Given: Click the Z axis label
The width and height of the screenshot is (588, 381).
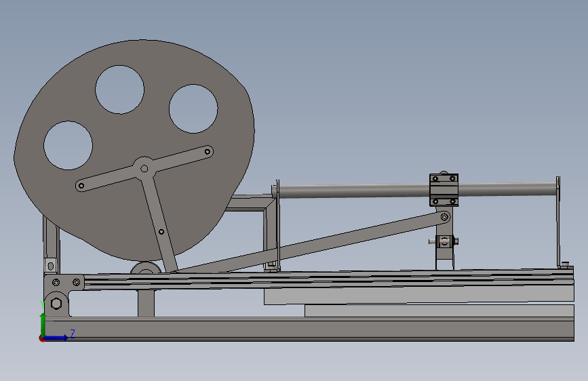Looking at the screenshot, I should [73, 334].
